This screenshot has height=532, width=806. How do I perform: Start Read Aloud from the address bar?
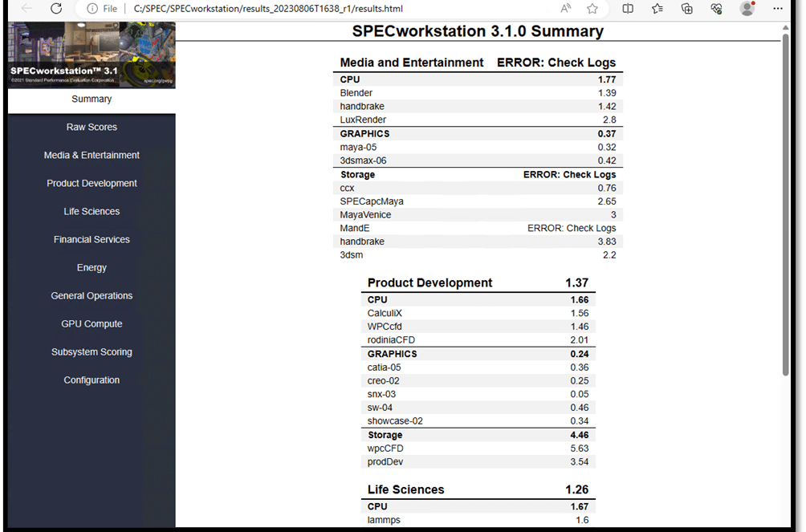click(565, 9)
